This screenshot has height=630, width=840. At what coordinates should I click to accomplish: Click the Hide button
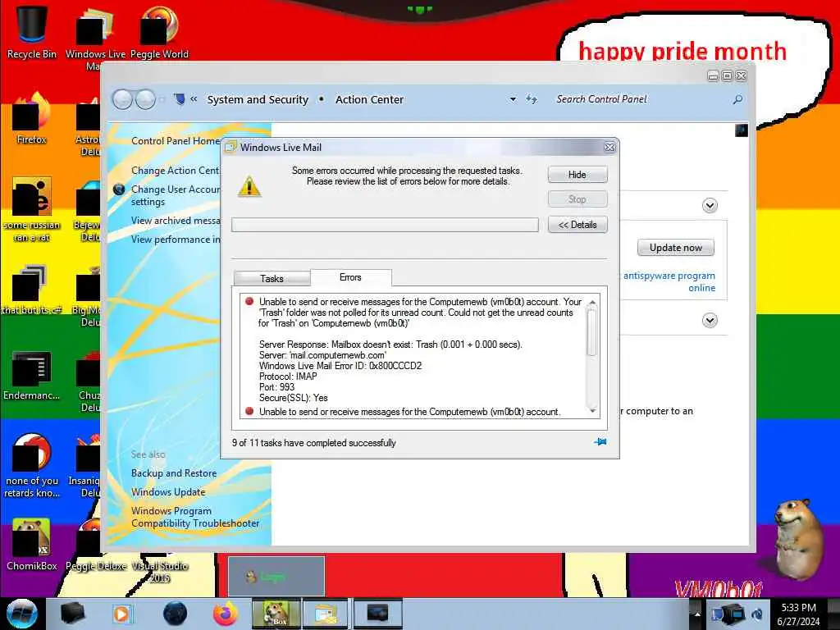tap(577, 175)
